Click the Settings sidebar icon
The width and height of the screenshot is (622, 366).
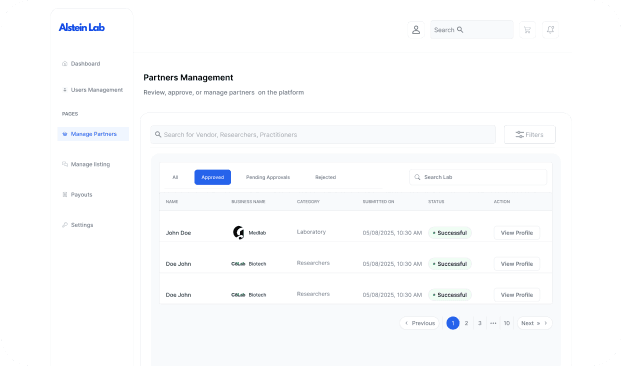click(65, 225)
